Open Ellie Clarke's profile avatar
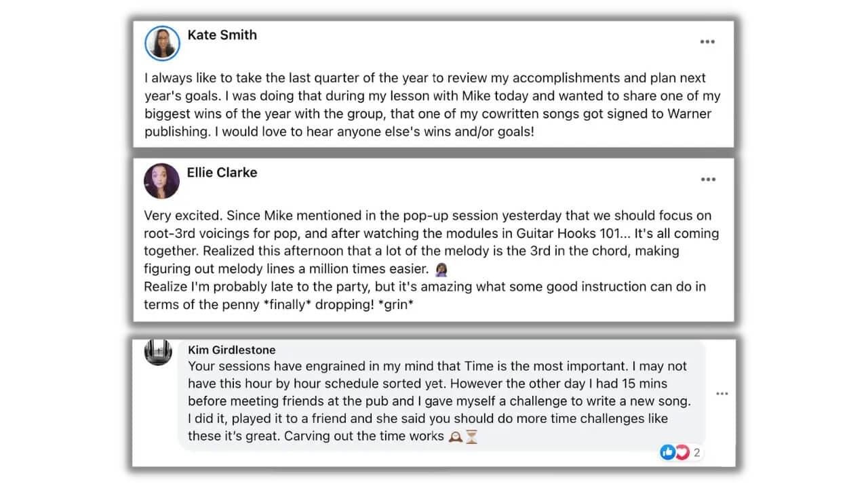This screenshot has width=868, height=488. [162, 181]
